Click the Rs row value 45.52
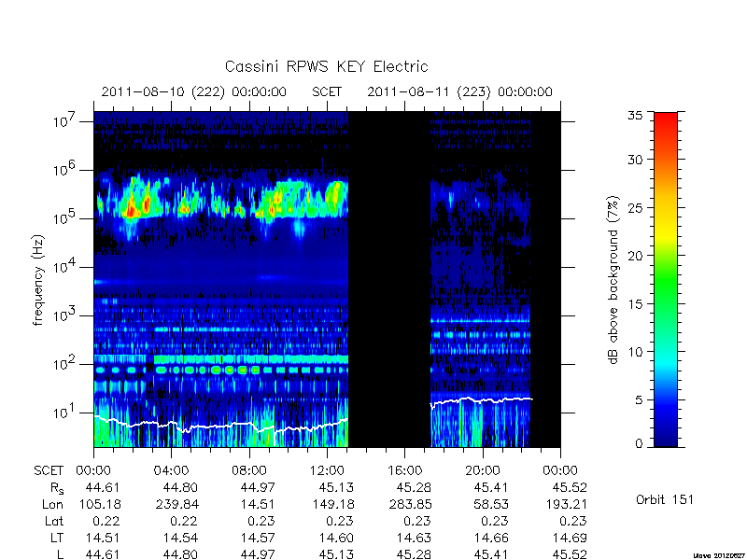The width and height of the screenshot is (747, 560). (x=569, y=487)
